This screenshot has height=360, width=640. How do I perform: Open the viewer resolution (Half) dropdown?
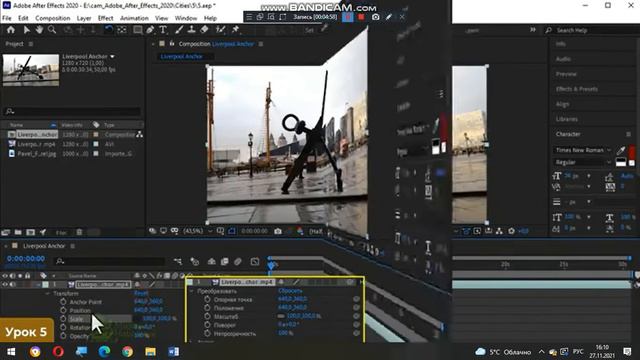pyautogui.click(x=316, y=231)
